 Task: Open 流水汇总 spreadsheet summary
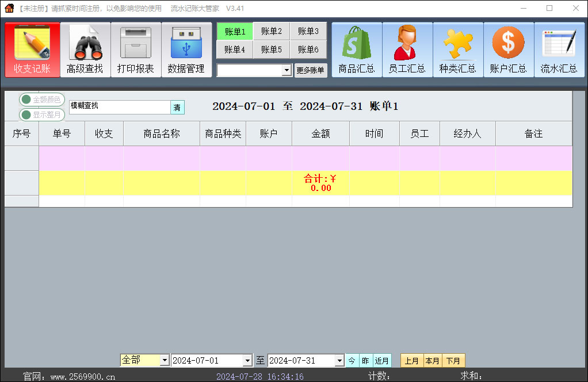tap(559, 50)
